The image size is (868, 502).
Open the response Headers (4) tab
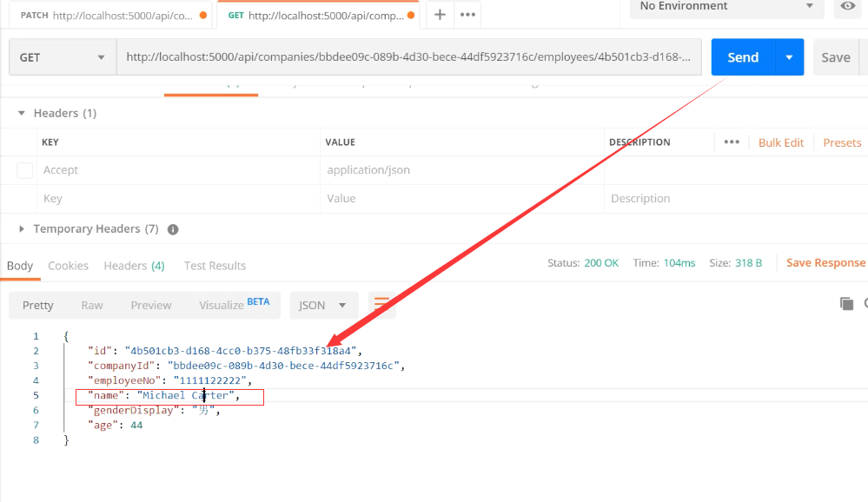pyautogui.click(x=134, y=266)
